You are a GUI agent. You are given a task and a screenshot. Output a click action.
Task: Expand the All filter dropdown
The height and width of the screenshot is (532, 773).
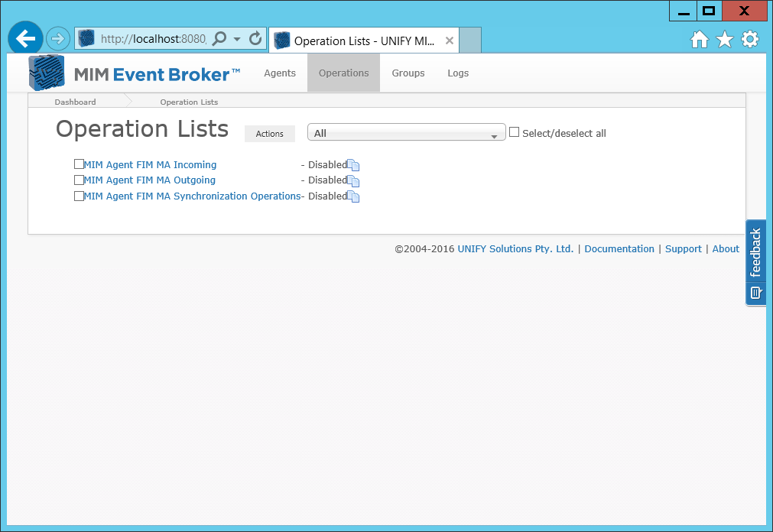(406, 133)
